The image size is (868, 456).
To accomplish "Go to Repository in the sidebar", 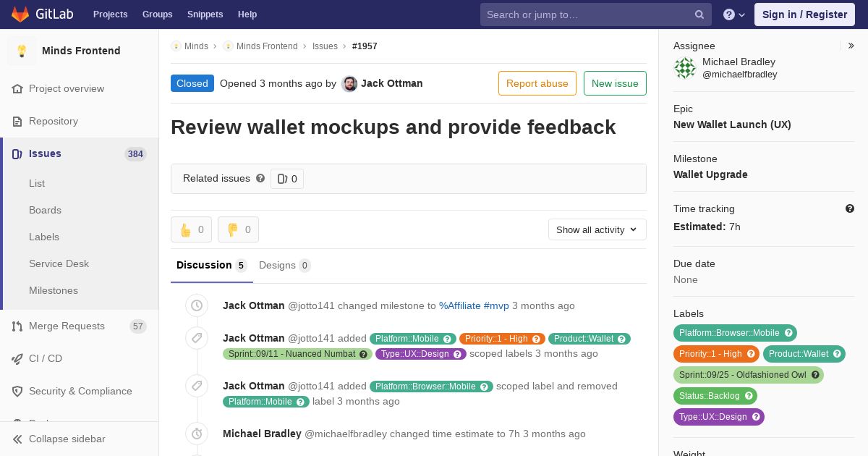I will point(80,121).
